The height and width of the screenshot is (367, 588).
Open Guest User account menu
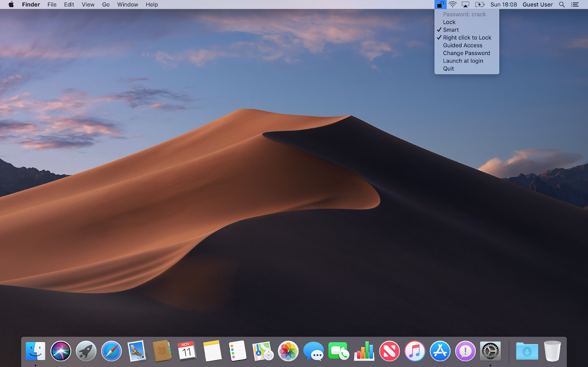coord(538,4)
